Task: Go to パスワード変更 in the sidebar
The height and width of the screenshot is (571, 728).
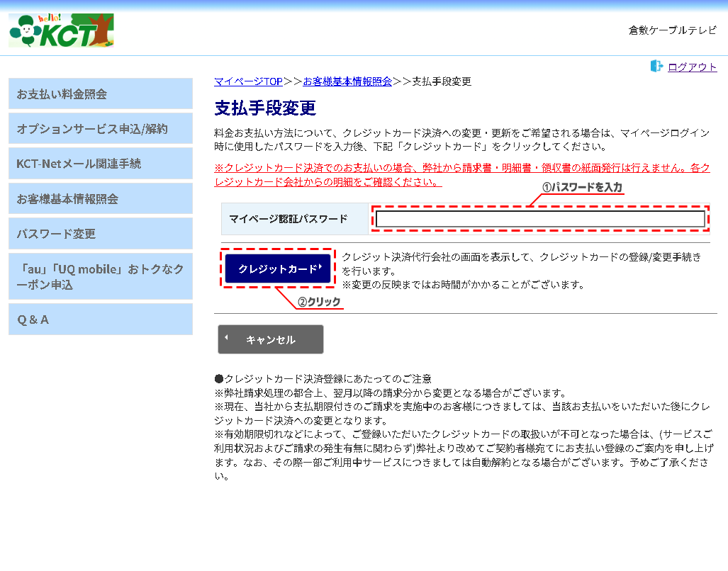Action: (x=100, y=233)
